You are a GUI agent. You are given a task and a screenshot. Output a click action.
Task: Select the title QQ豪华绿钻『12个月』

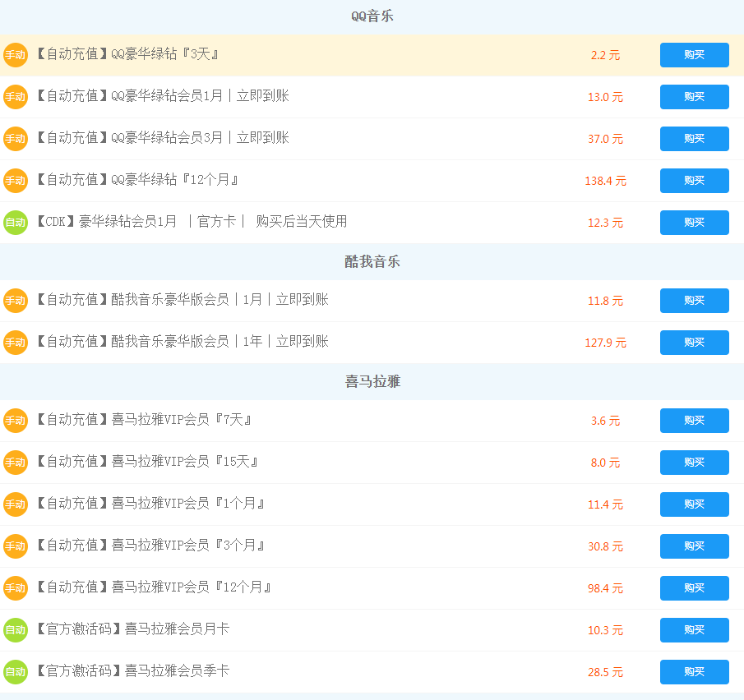click(137, 180)
